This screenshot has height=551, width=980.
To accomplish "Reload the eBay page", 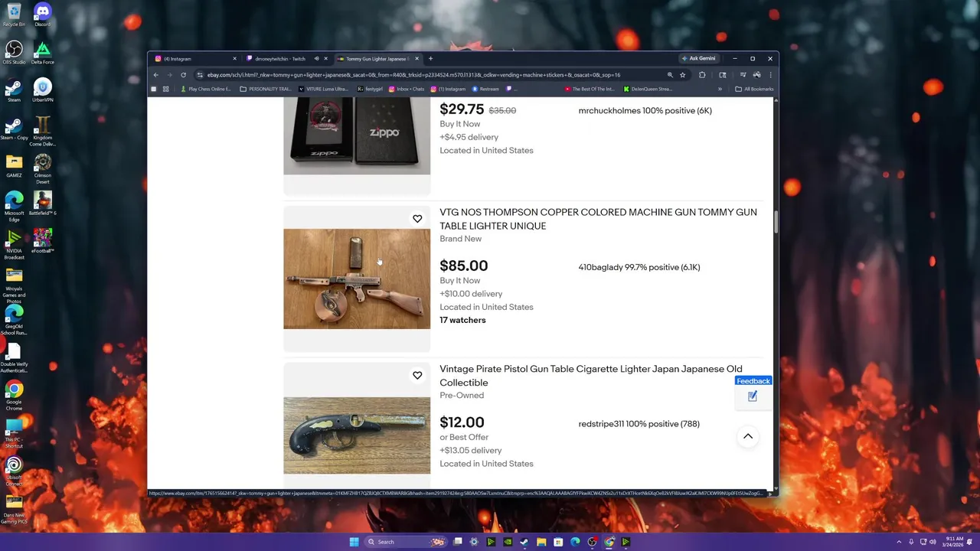I will pyautogui.click(x=183, y=75).
